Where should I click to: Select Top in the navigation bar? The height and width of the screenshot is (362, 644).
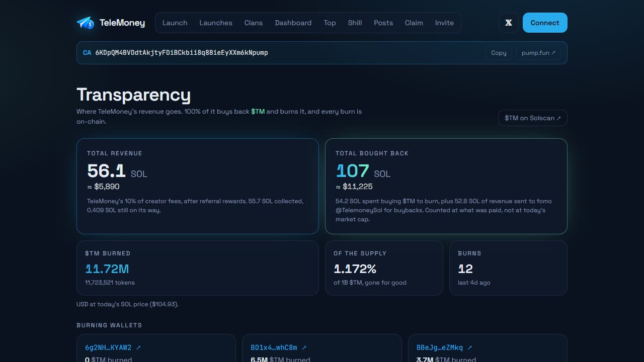(x=330, y=23)
